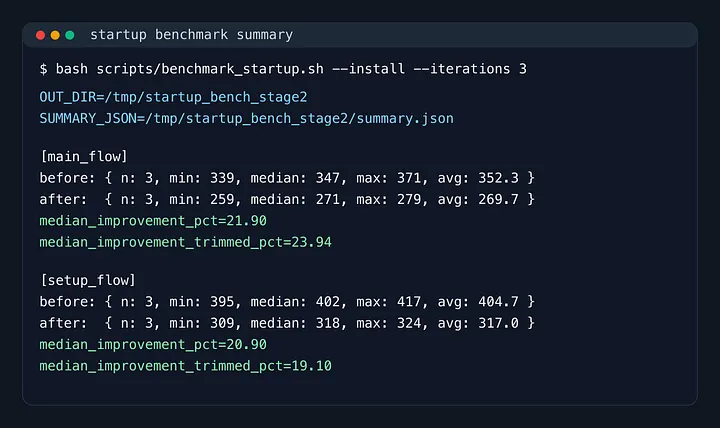Click the green maximize dot

70,35
